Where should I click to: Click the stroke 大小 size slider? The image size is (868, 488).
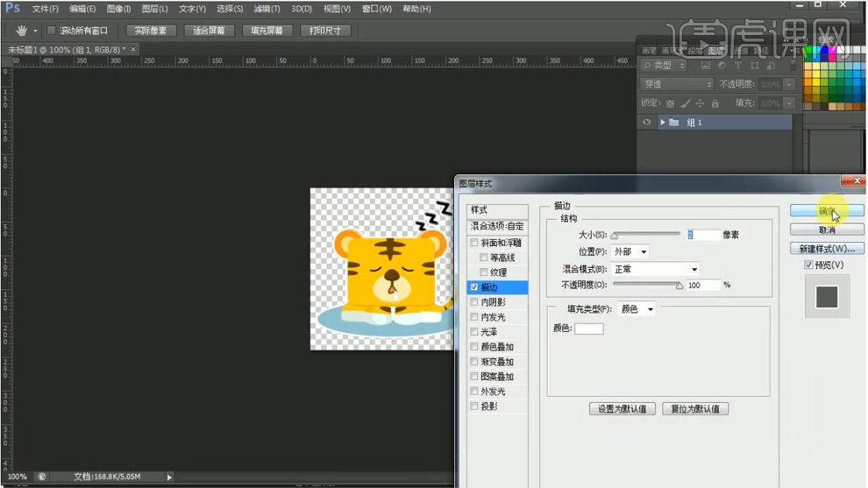coord(646,235)
